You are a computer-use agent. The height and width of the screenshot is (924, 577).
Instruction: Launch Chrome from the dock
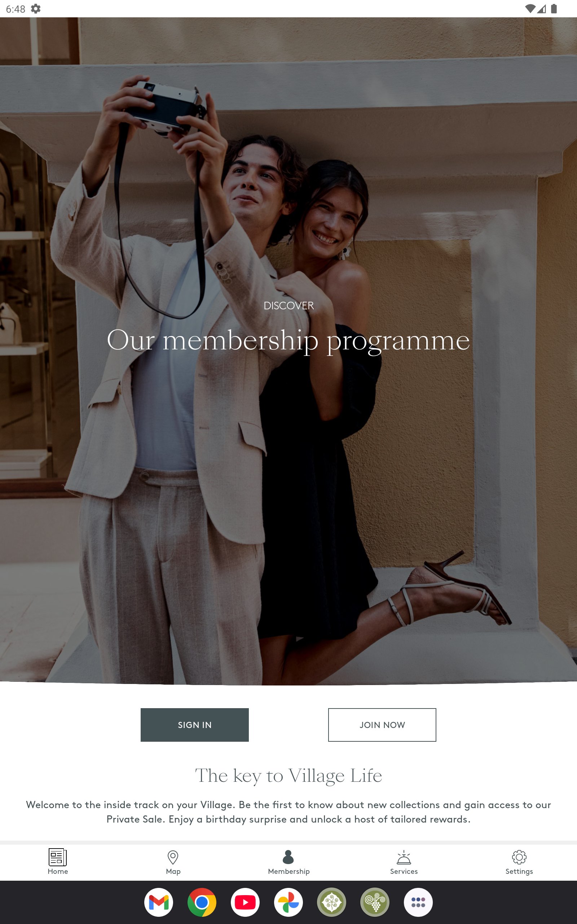[202, 902]
